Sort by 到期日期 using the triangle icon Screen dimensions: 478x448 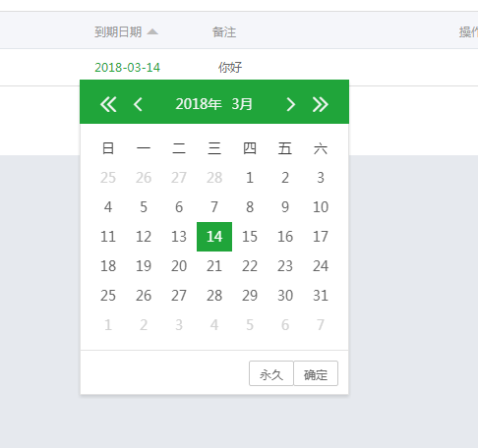coord(152,31)
